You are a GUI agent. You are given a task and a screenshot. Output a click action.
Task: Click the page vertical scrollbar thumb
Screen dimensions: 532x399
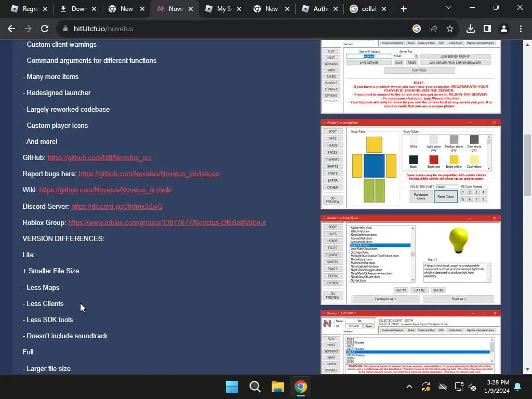pyautogui.click(x=527, y=165)
